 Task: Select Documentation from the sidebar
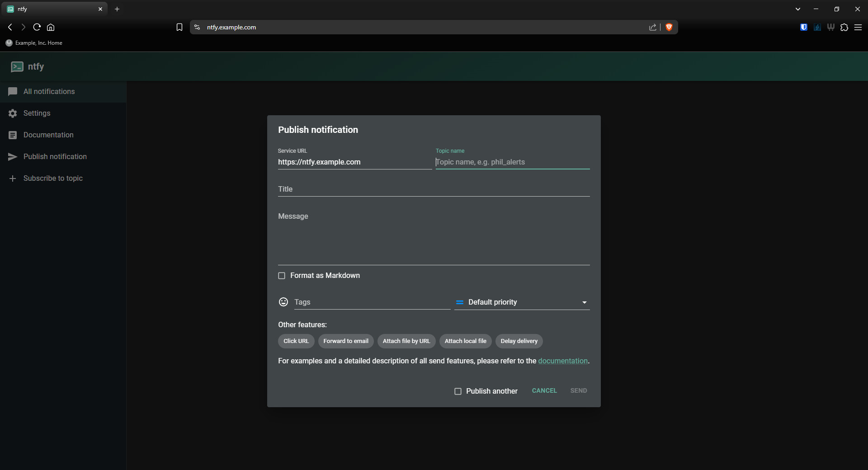pyautogui.click(x=48, y=135)
